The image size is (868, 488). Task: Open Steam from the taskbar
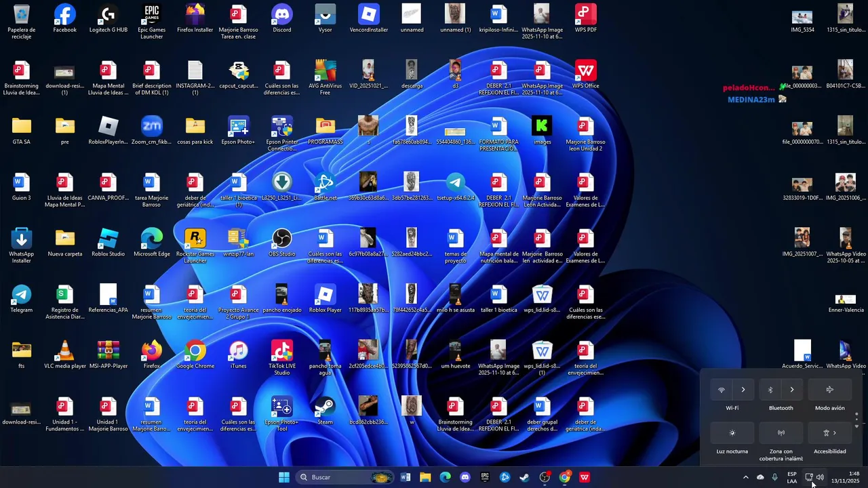pyautogui.click(x=524, y=477)
